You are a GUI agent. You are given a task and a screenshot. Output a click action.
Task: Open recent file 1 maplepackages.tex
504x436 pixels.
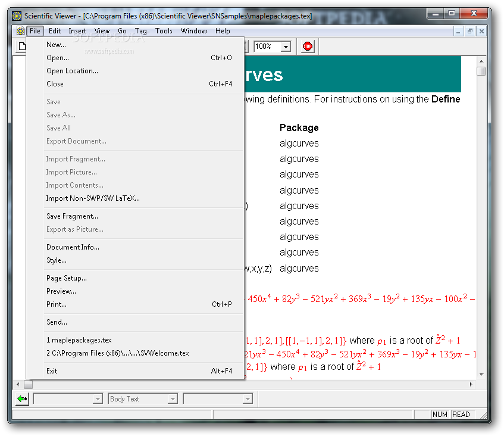click(x=135, y=340)
